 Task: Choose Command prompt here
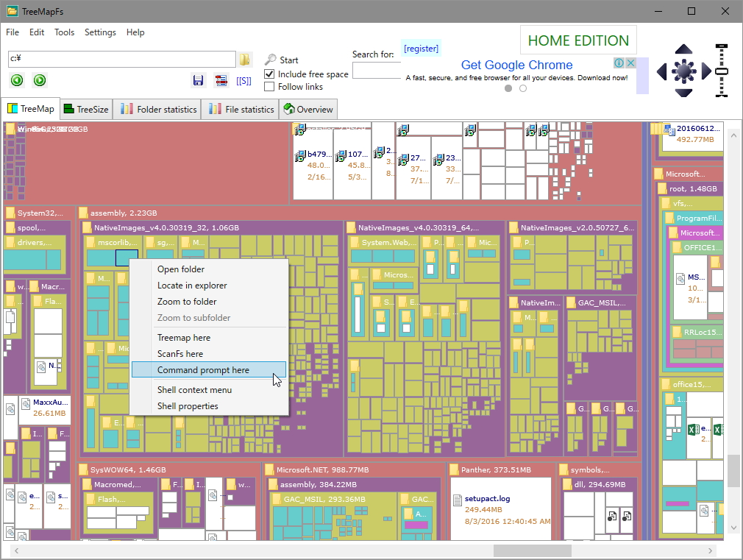(x=209, y=370)
